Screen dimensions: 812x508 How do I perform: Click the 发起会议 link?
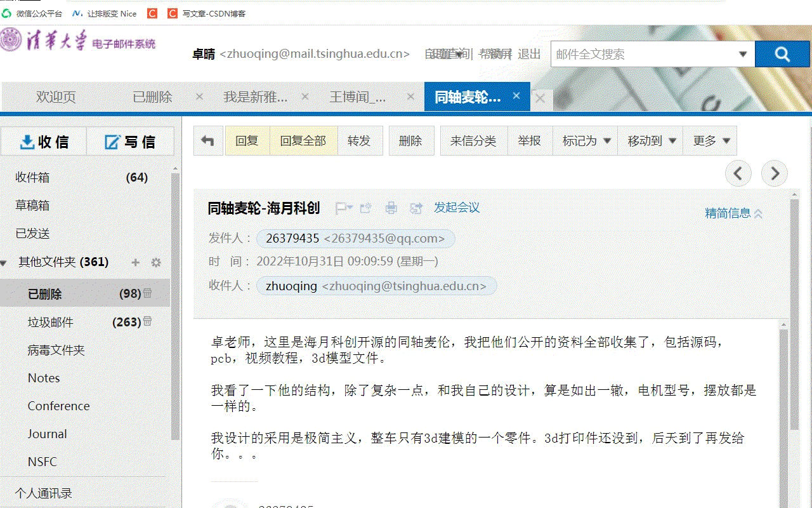click(457, 208)
